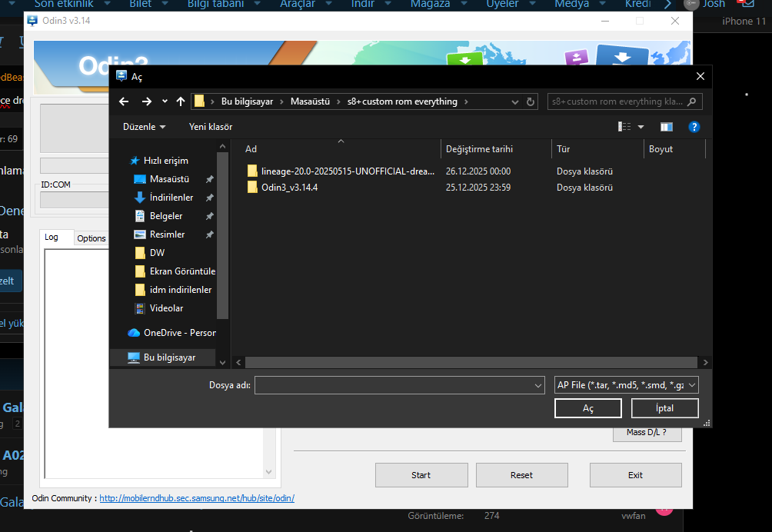Open idm indirilenler folder in sidebar
The image size is (772, 532).
pyautogui.click(x=180, y=290)
